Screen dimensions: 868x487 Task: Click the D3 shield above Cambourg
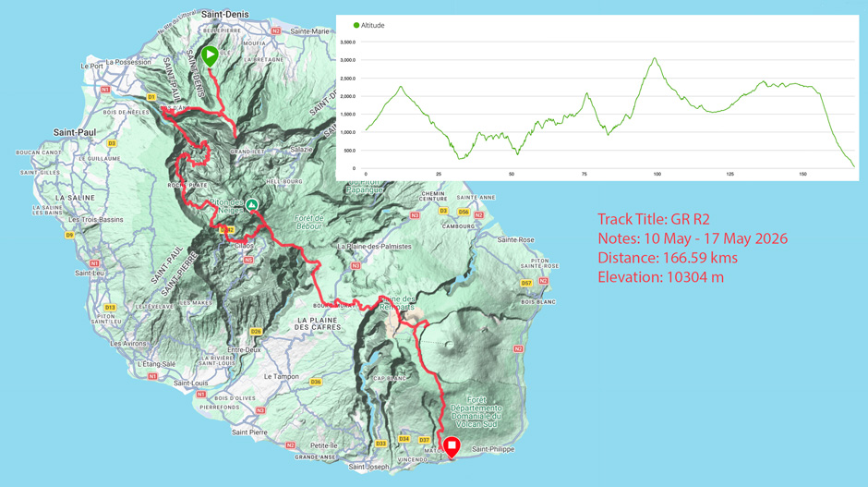(x=443, y=211)
